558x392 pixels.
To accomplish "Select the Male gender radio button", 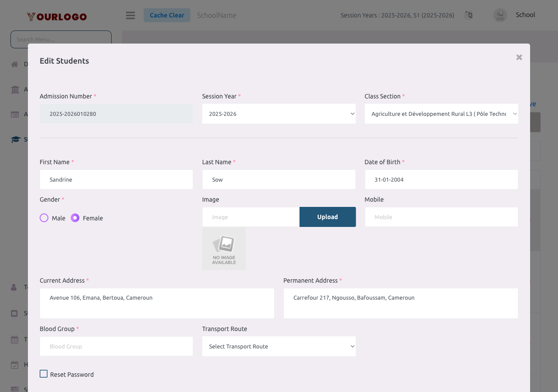I will click(x=44, y=217).
